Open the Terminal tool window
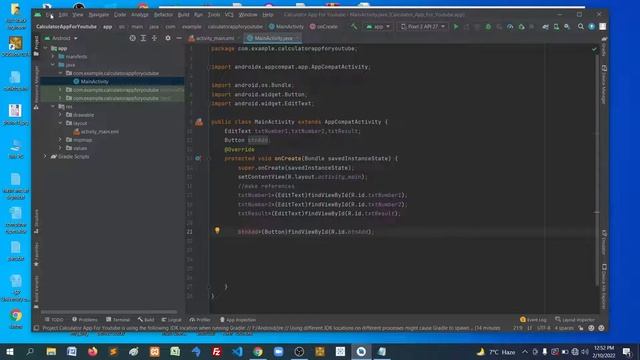Screen dimensions: 640x360 click(118, 320)
